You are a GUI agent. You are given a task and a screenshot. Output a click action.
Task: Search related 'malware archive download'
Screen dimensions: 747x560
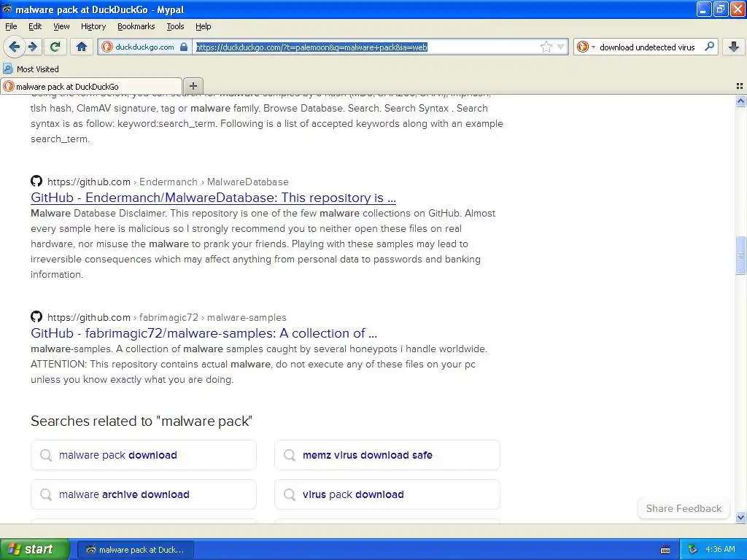pyautogui.click(x=144, y=494)
